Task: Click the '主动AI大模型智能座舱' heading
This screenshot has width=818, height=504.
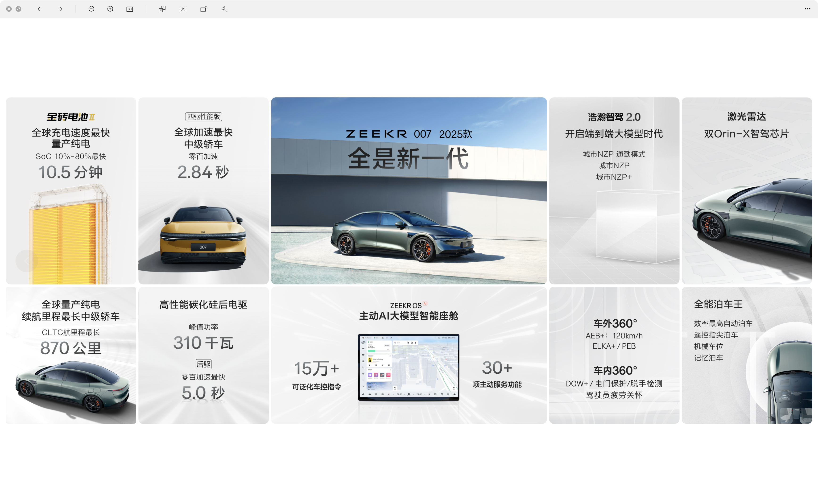Action: [409, 316]
